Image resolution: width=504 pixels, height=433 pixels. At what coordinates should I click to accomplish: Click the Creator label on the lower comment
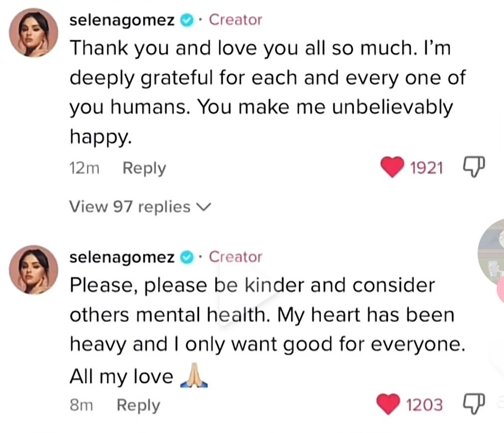coord(235,257)
